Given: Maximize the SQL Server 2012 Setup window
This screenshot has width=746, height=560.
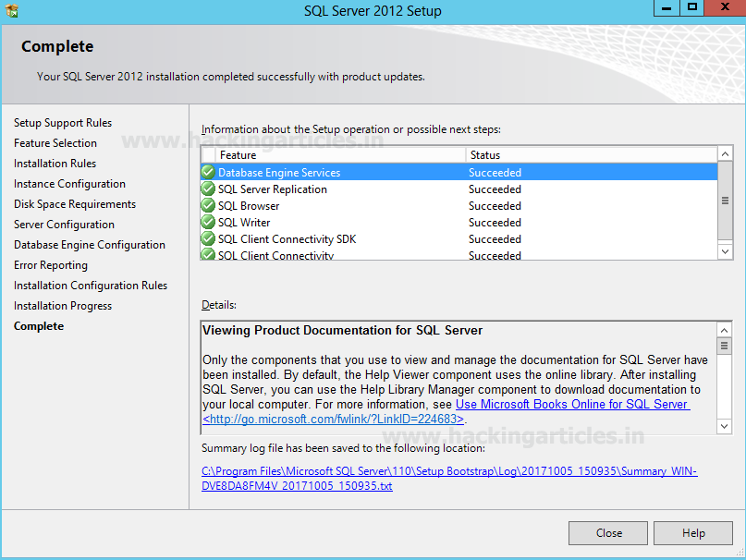Looking at the screenshot, I should [692, 8].
